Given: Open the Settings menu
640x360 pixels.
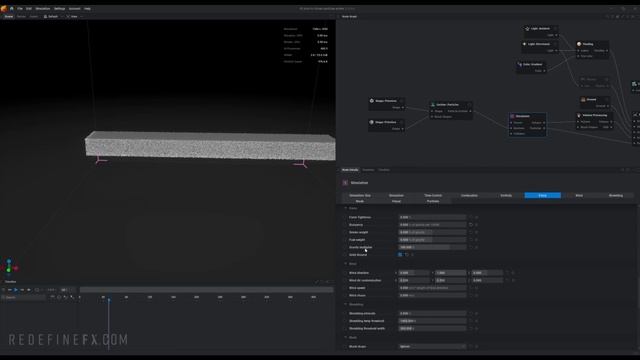Looking at the screenshot, I should click(59, 9).
